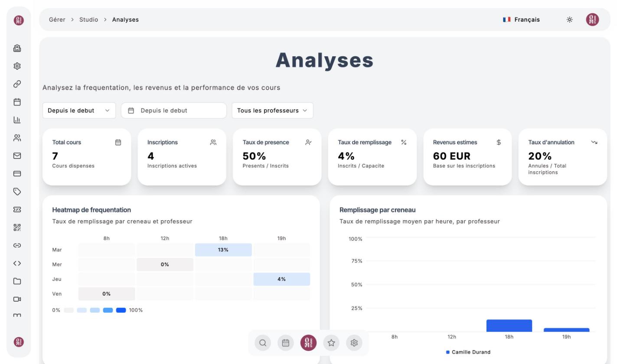Open the mail envelope sidebar icon

[x=17, y=156]
